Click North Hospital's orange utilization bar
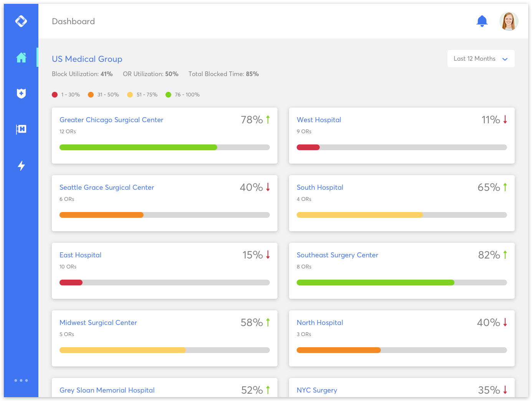The width and height of the screenshot is (532, 401). point(339,350)
